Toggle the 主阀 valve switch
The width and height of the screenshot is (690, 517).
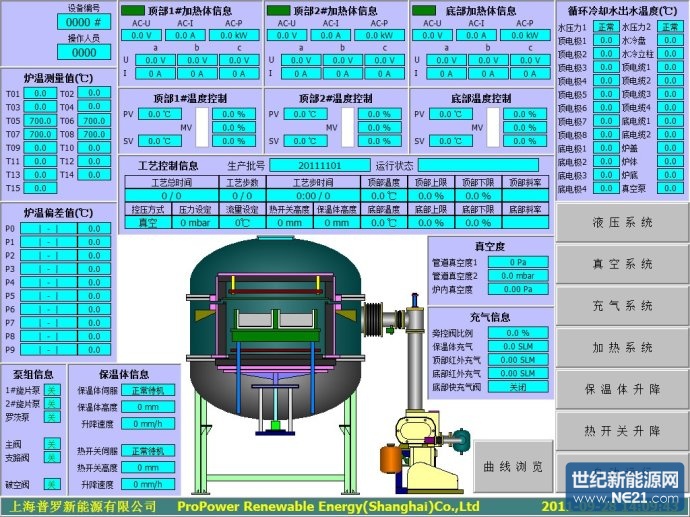point(52,444)
